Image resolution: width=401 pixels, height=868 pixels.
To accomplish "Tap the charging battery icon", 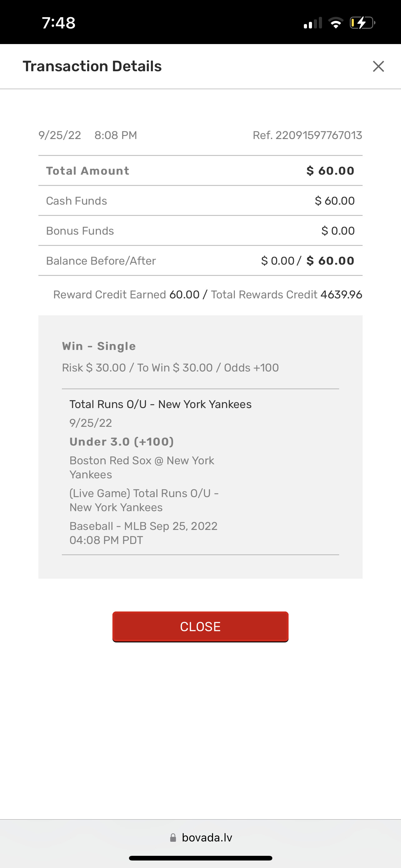I will point(362,23).
